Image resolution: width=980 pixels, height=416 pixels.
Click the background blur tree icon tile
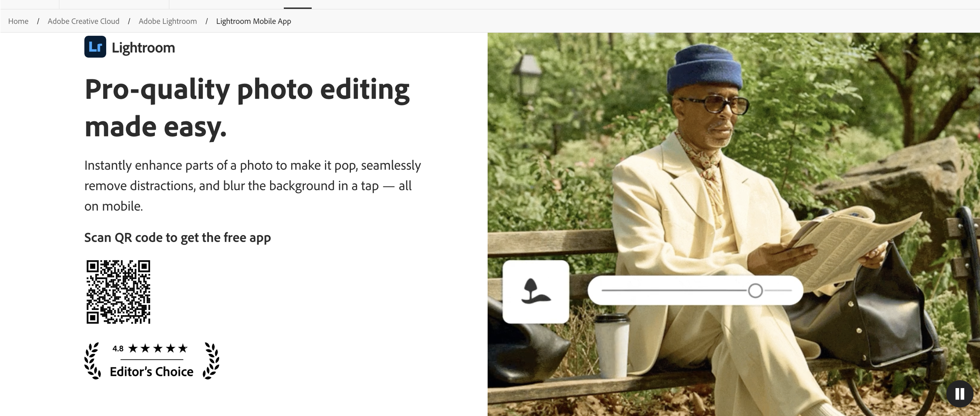coord(536,292)
